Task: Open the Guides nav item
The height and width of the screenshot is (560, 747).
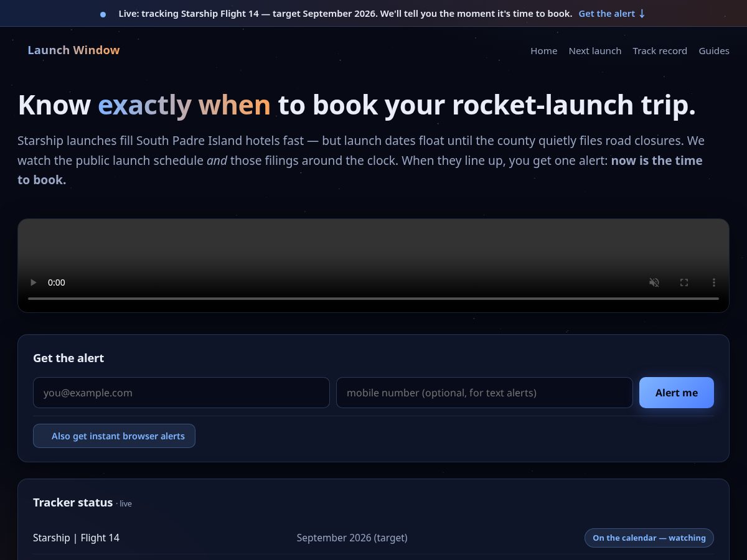Action: click(x=714, y=51)
